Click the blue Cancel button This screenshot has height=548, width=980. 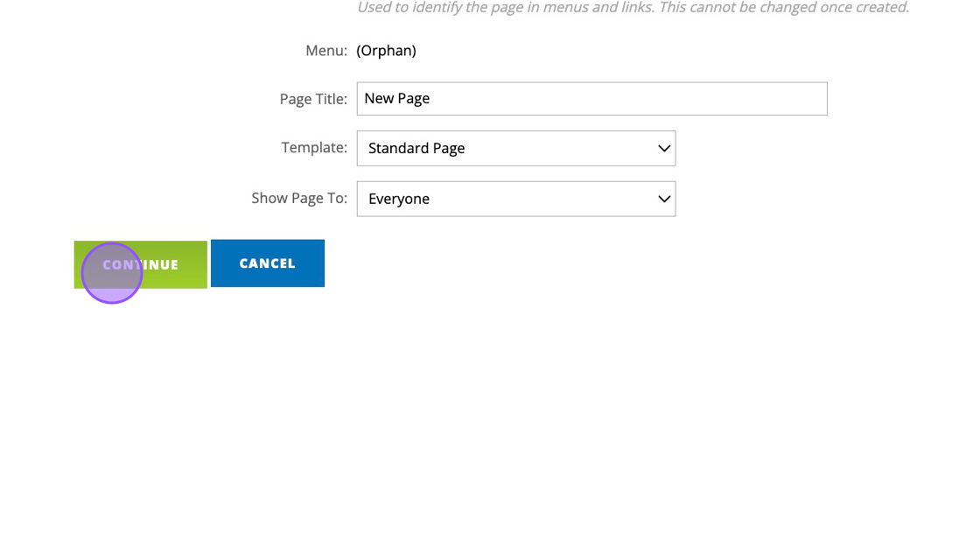268,263
